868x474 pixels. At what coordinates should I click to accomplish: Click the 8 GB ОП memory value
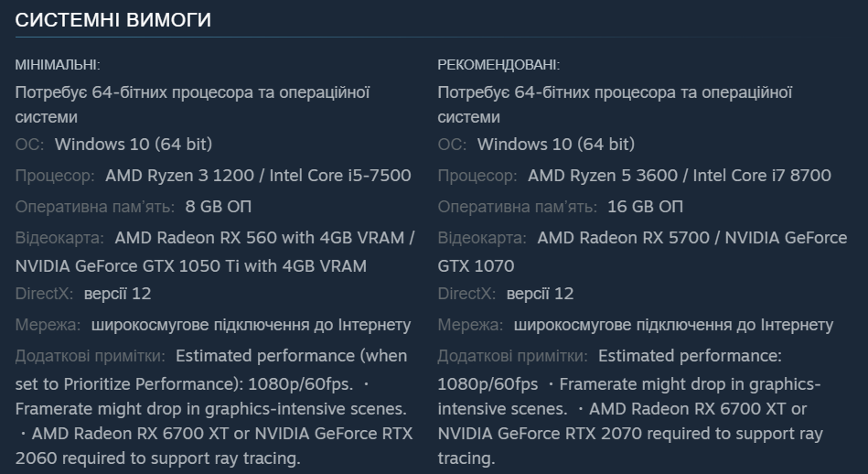(x=218, y=207)
